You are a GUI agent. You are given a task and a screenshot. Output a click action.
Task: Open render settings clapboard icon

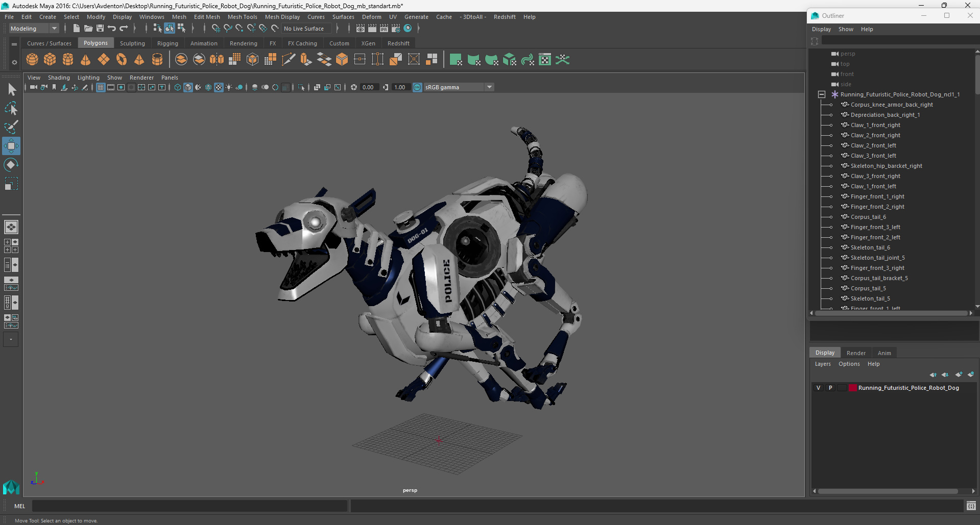(396, 29)
